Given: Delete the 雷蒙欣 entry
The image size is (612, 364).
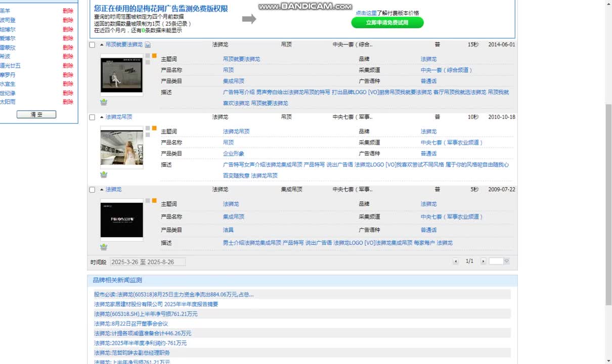Looking at the screenshot, I should click(x=68, y=48).
